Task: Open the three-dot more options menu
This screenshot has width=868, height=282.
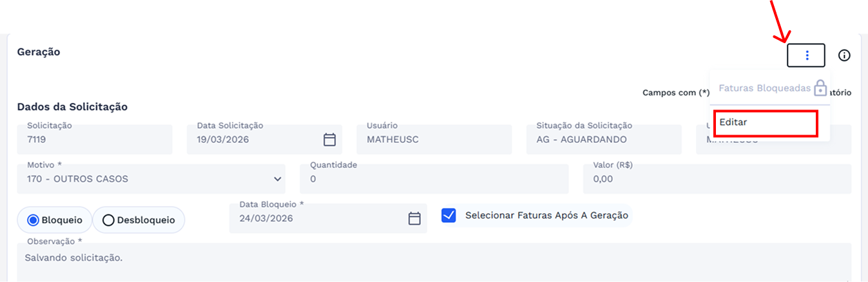Action: [806, 55]
